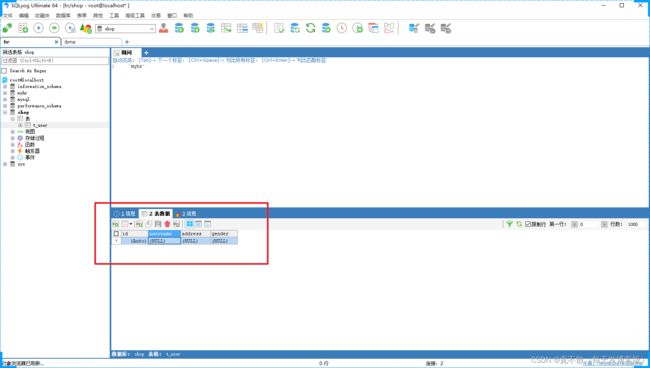Screen dimensions: 650x368
Task: Click the (NULL) cell under gender
Action: click(x=224, y=241)
